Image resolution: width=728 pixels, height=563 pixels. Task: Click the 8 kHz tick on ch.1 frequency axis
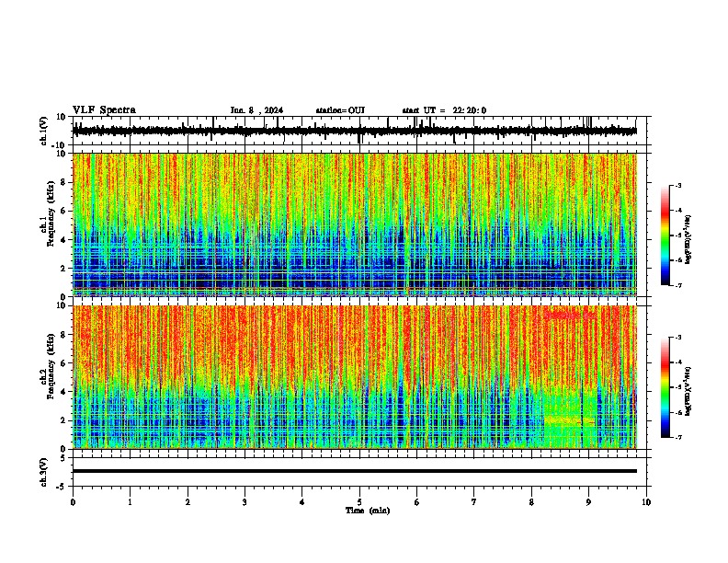[64, 182]
